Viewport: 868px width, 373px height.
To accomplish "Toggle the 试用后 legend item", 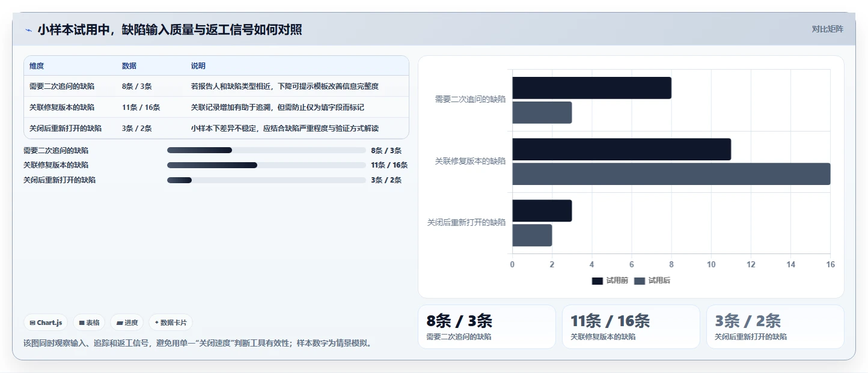I will click(652, 281).
